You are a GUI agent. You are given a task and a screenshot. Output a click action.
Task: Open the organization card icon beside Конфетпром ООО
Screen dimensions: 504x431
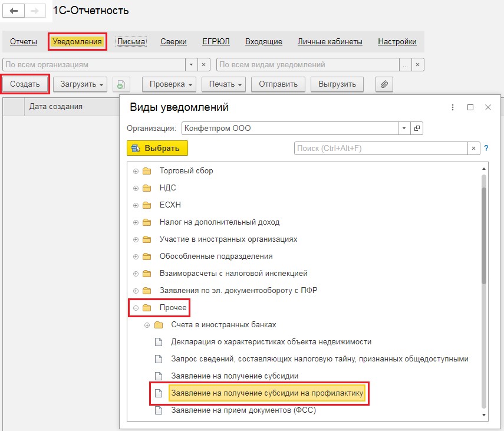coord(417,129)
